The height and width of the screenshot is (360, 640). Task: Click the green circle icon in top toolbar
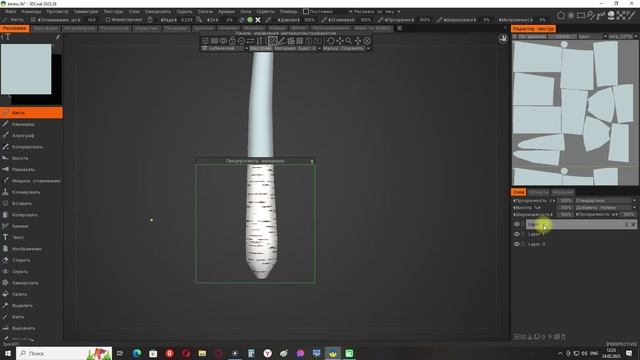click(250, 20)
